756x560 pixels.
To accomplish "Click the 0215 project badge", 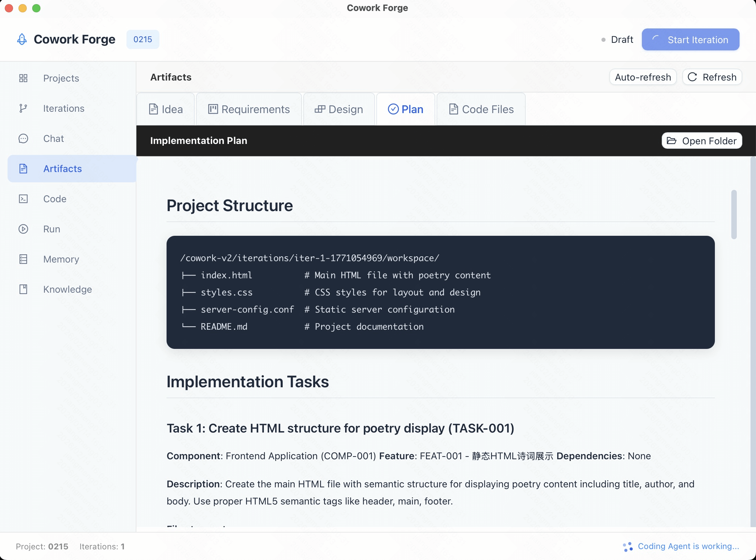I will [x=143, y=39].
